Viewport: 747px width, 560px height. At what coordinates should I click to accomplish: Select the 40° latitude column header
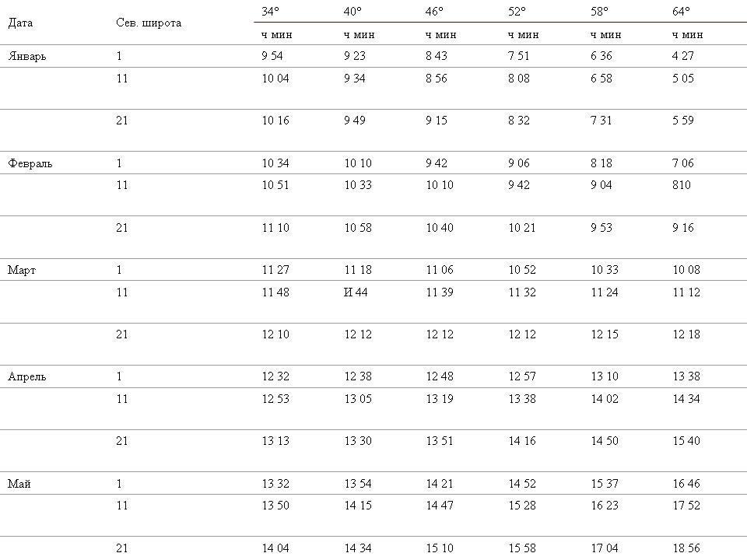click(x=353, y=12)
